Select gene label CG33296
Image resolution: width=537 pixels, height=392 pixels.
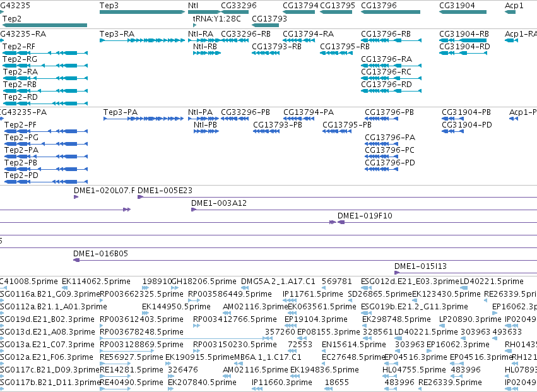[239, 6]
